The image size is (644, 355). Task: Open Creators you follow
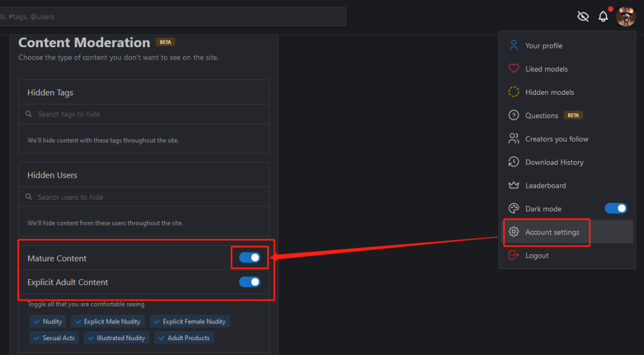[x=567, y=139]
